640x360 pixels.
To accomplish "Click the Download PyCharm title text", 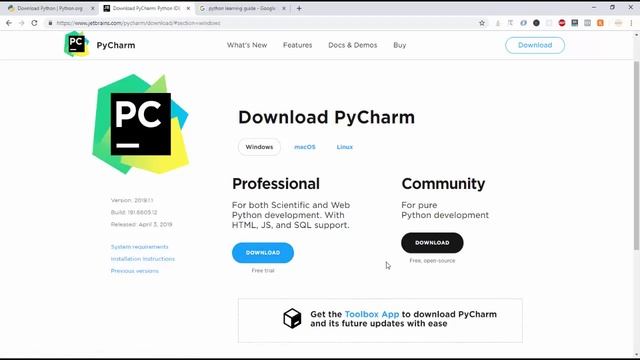I will pos(327,117).
